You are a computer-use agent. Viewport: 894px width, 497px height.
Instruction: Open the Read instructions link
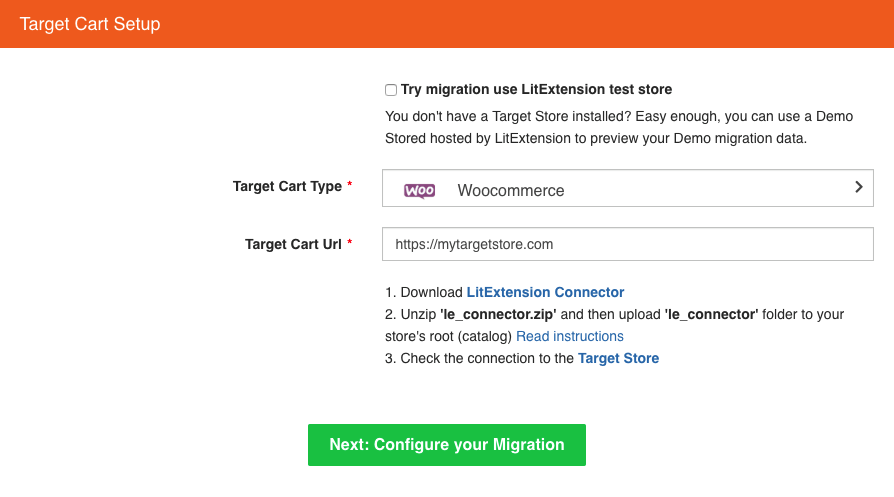(570, 336)
